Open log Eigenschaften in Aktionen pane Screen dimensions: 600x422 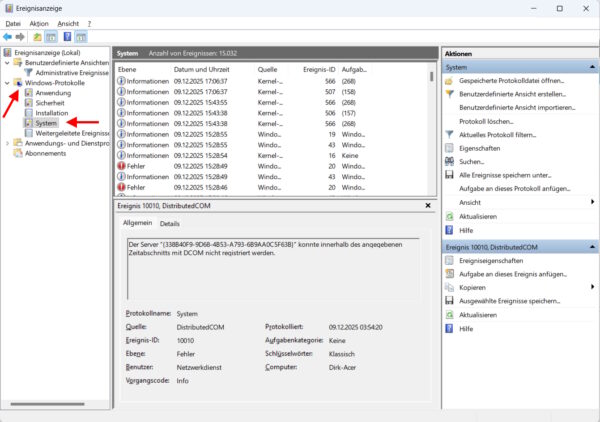tap(479, 148)
